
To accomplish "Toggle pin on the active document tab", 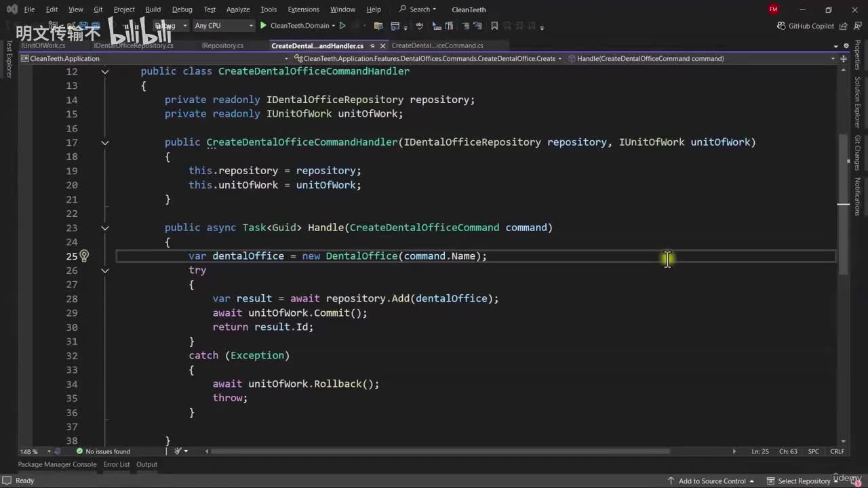I will click(372, 46).
